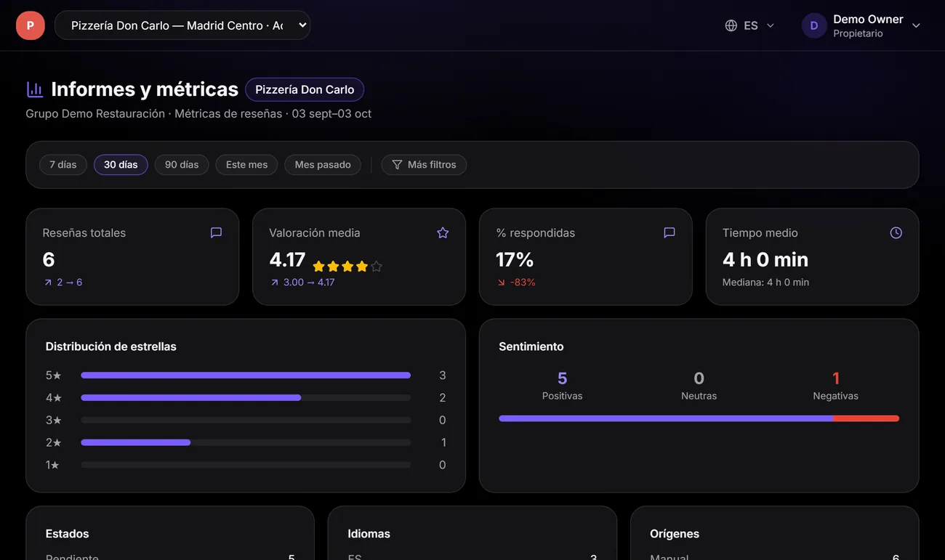The width and height of the screenshot is (945, 560).
Task: Click the 2★ distribution bar
Action: pos(246,442)
